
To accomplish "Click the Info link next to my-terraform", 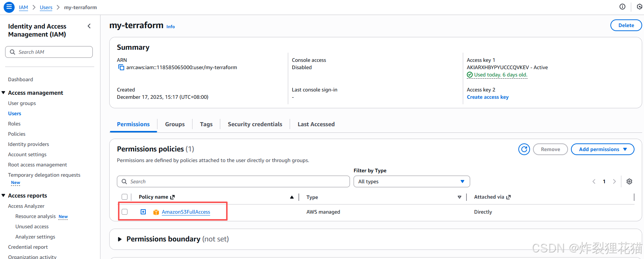I will (x=171, y=27).
